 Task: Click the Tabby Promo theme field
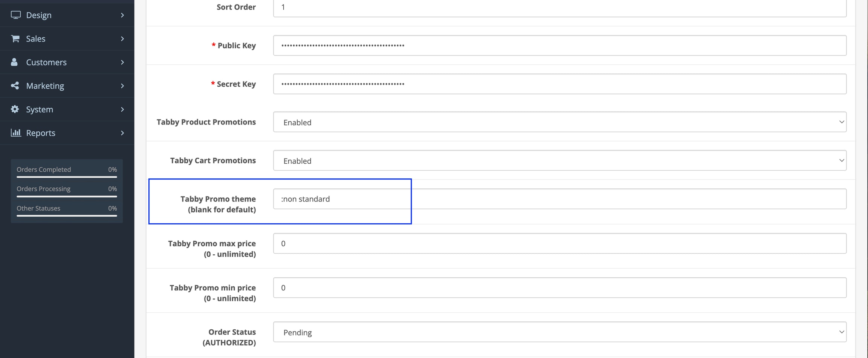(x=559, y=199)
